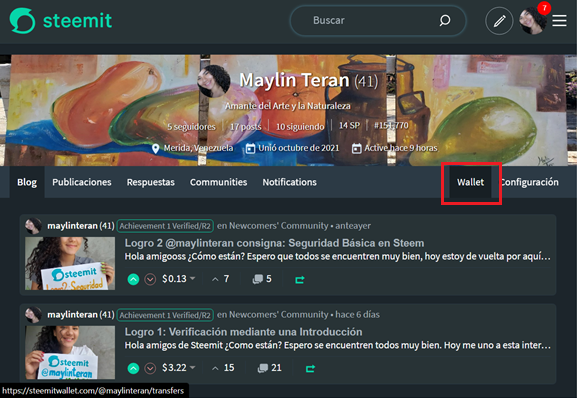Open post title Logro 2 Seguridad Básica en Steem
577x398 pixels.
tap(274, 243)
